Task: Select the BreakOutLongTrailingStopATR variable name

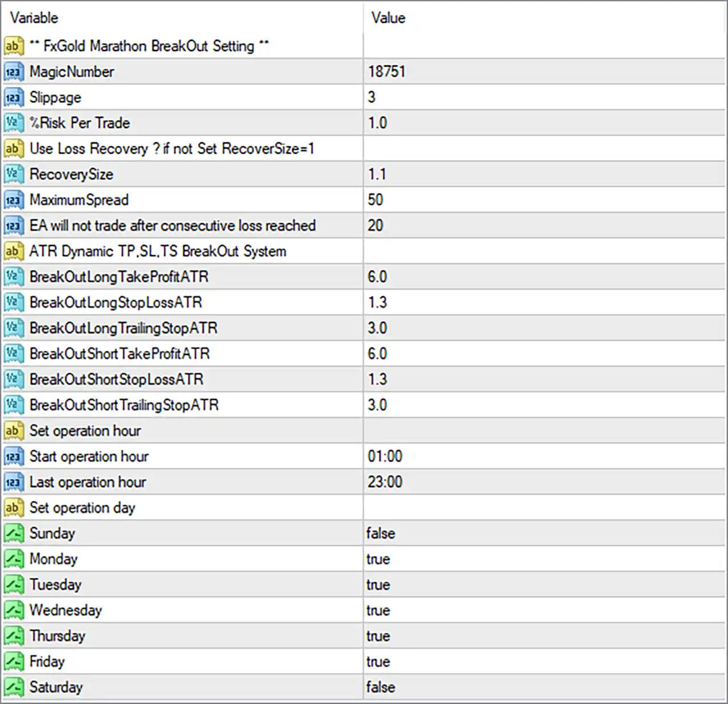Action: [123, 328]
